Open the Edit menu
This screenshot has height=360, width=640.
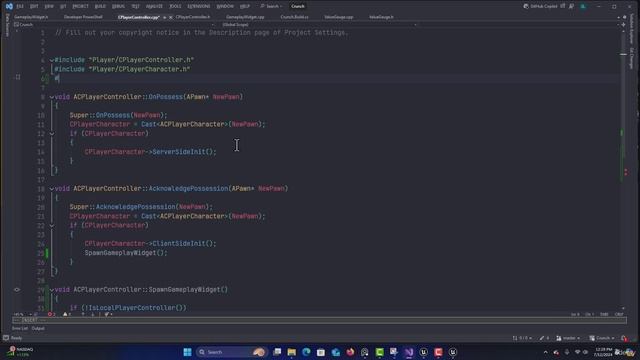[34, 6]
